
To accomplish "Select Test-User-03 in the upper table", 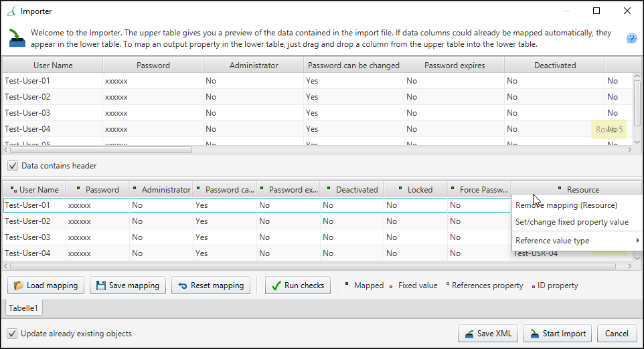I will (x=27, y=113).
